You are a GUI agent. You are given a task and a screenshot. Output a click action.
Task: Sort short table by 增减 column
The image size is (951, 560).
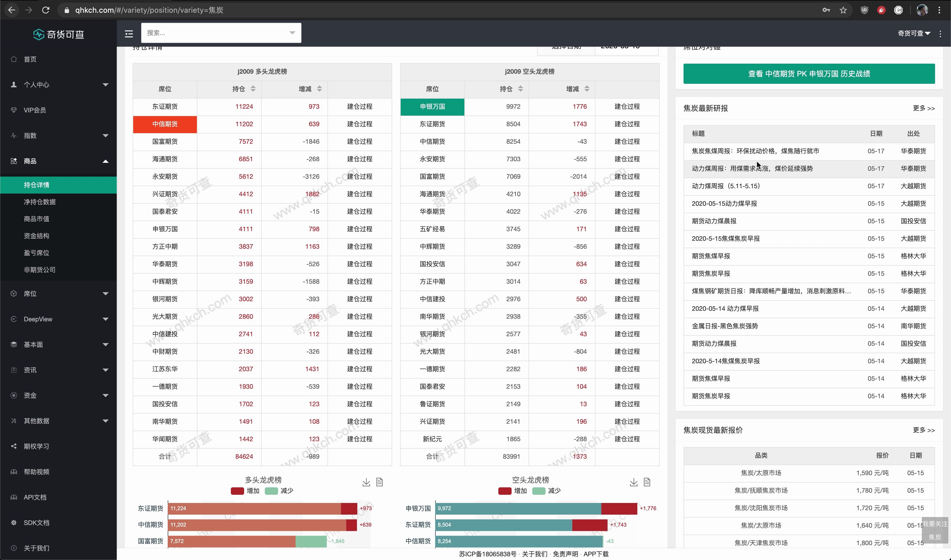[x=587, y=89]
